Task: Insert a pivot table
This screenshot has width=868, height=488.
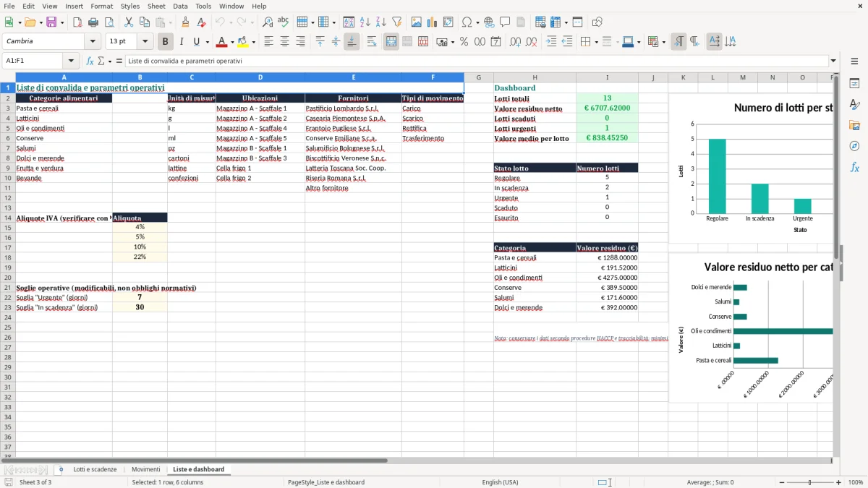Action: 448,22
